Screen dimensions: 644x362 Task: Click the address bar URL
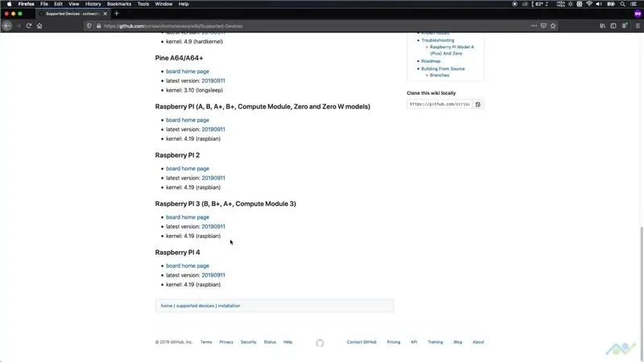173,26
